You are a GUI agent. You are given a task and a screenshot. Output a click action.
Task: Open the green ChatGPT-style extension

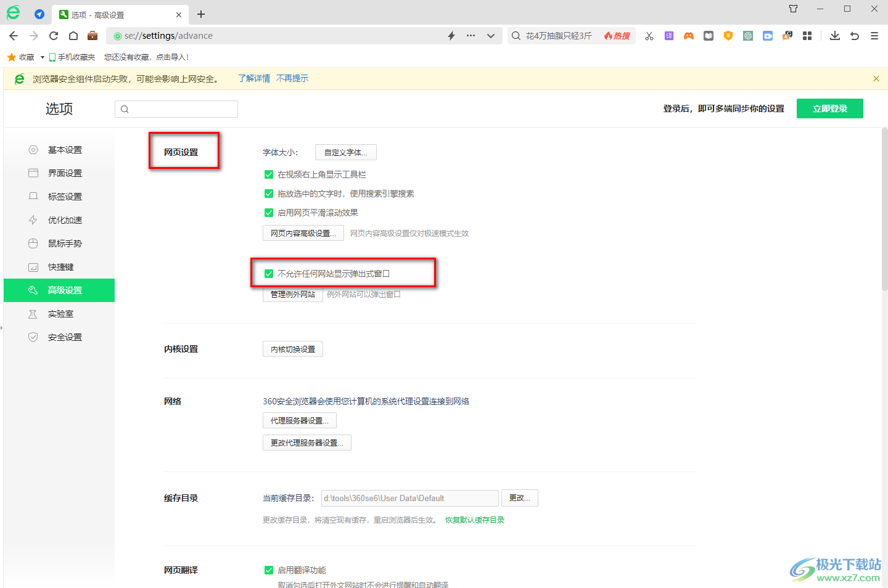(748, 36)
